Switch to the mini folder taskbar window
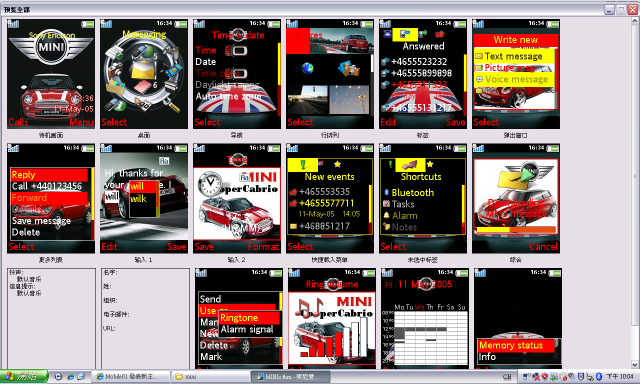 tap(210, 377)
